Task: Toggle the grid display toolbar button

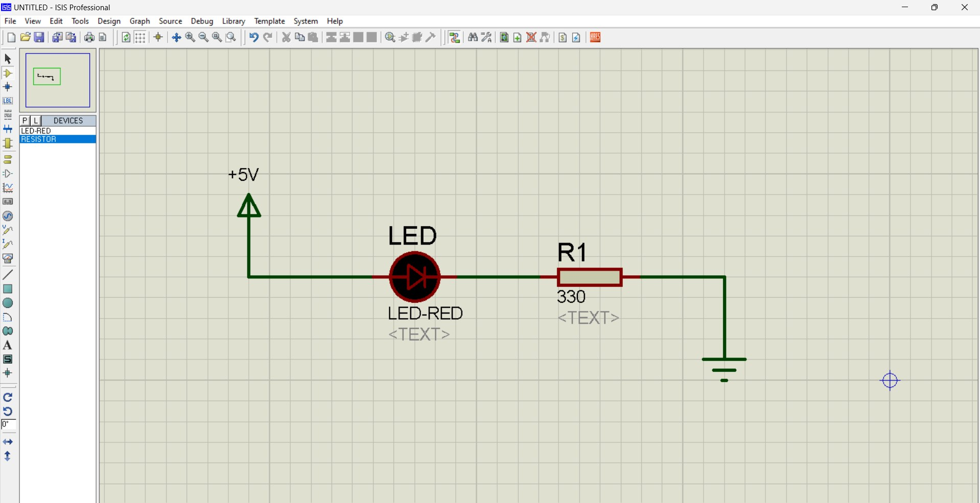Action: (140, 37)
